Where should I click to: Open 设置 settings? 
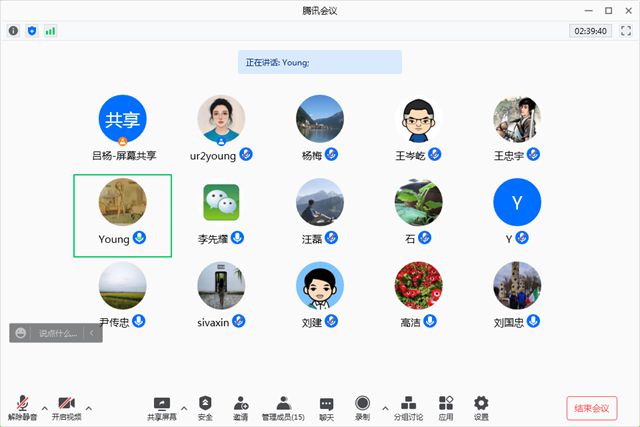481,406
